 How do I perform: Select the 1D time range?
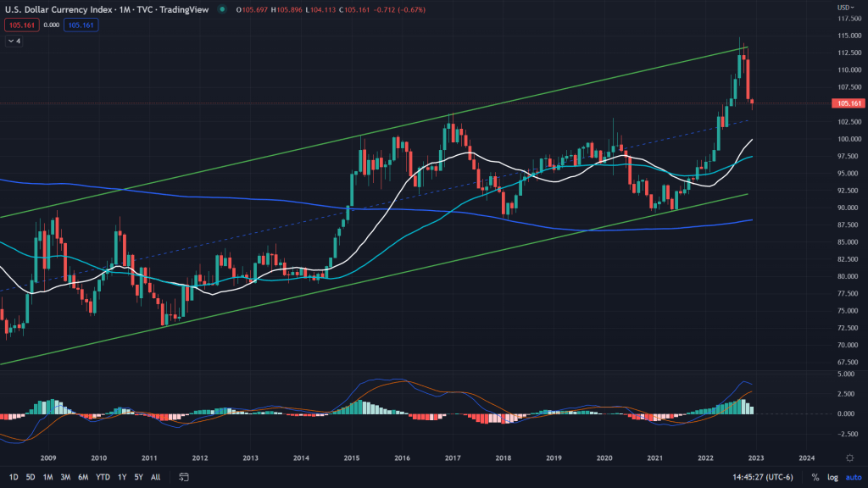click(x=13, y=477)
